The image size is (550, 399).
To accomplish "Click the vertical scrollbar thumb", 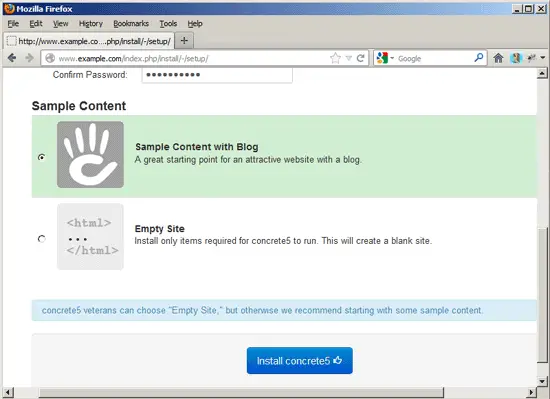I will [542, 296].
